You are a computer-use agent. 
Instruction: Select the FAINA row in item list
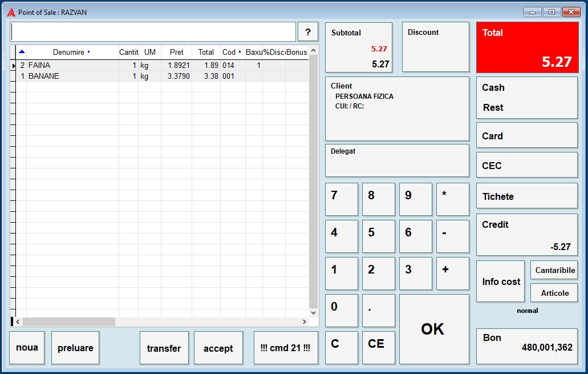click(x=163, y=65)
